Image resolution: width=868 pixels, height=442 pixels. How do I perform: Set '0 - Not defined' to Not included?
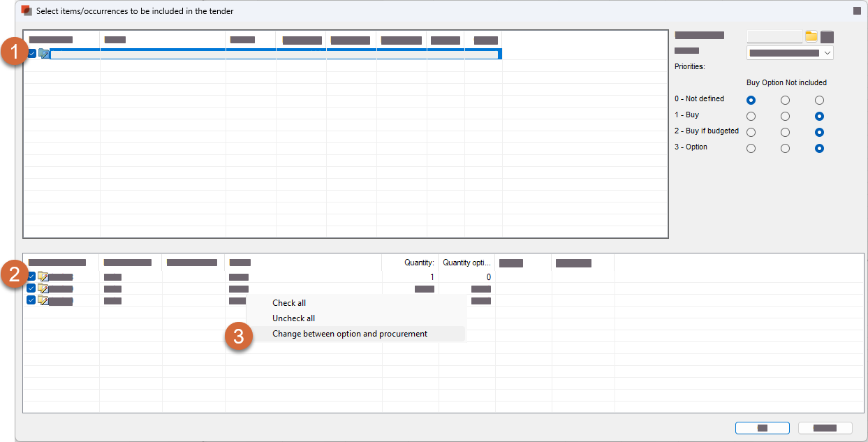[x=820, y=100]
